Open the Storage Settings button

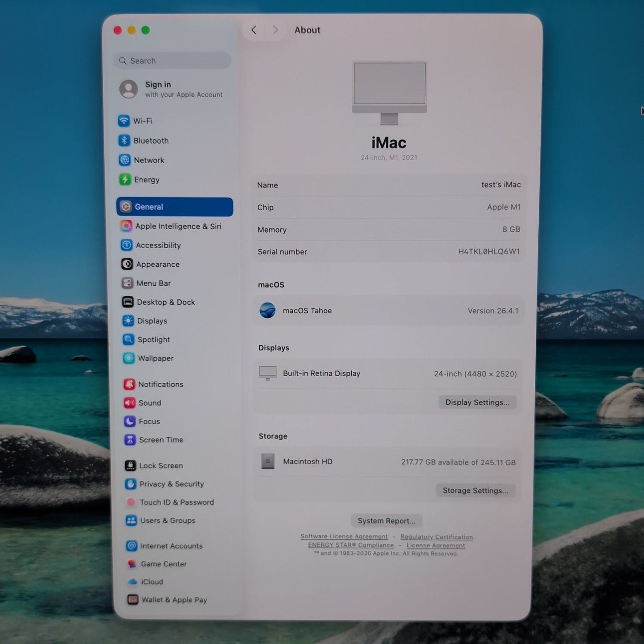click(x=475, y=491)
